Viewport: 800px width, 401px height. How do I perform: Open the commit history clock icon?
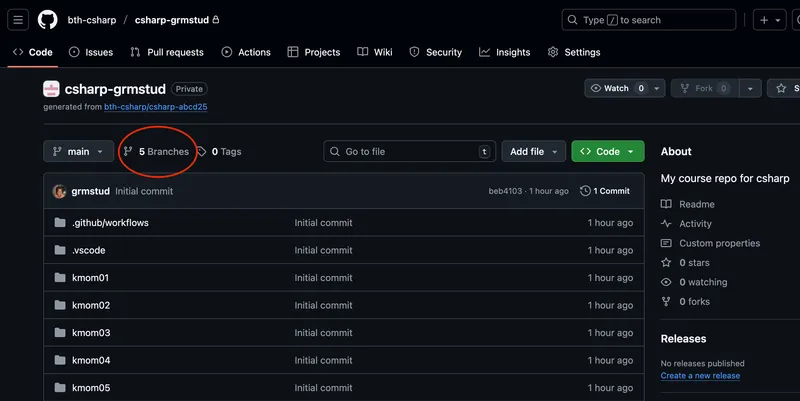click(586, 191)
